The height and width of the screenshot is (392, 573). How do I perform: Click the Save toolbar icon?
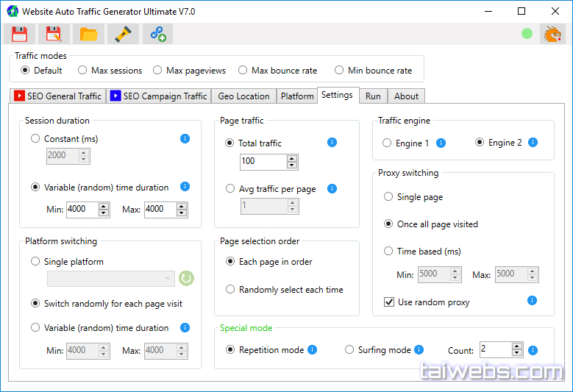(19, 34)
